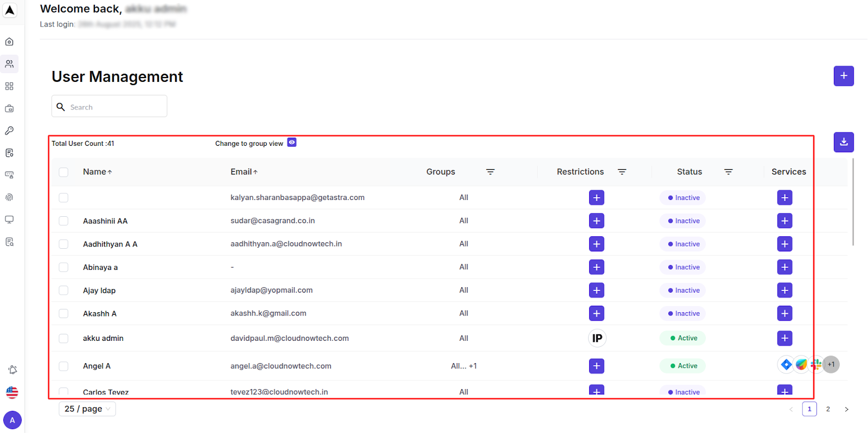868x433 pixels.
Task: Open the monitor device sidebar icon
Action: [x=9, y=219]
